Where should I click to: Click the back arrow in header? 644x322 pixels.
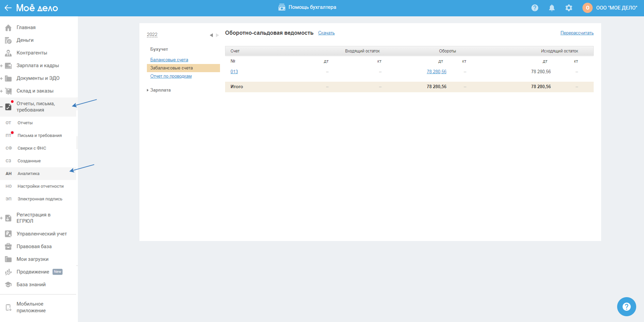(8, 8)
